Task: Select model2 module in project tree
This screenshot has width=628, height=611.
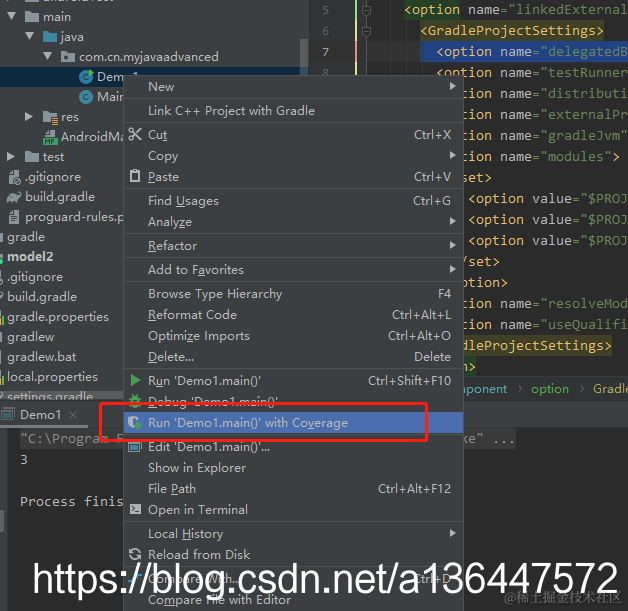Action: [x=30, y=257]
